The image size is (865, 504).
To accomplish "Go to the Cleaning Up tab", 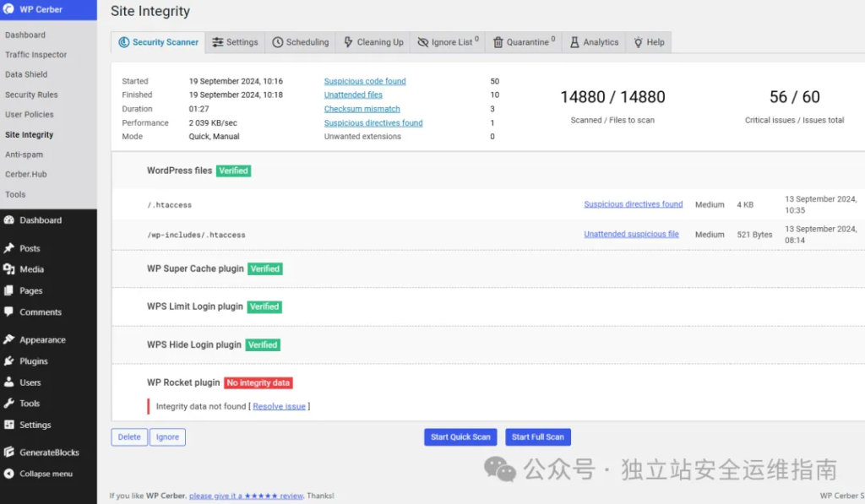I will [373, 42].
